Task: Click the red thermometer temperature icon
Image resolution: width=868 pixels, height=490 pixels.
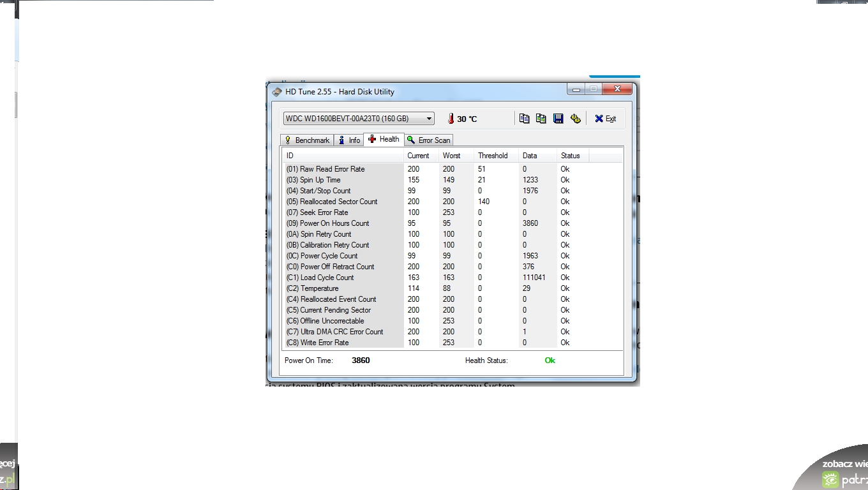Action: point(451,119)
